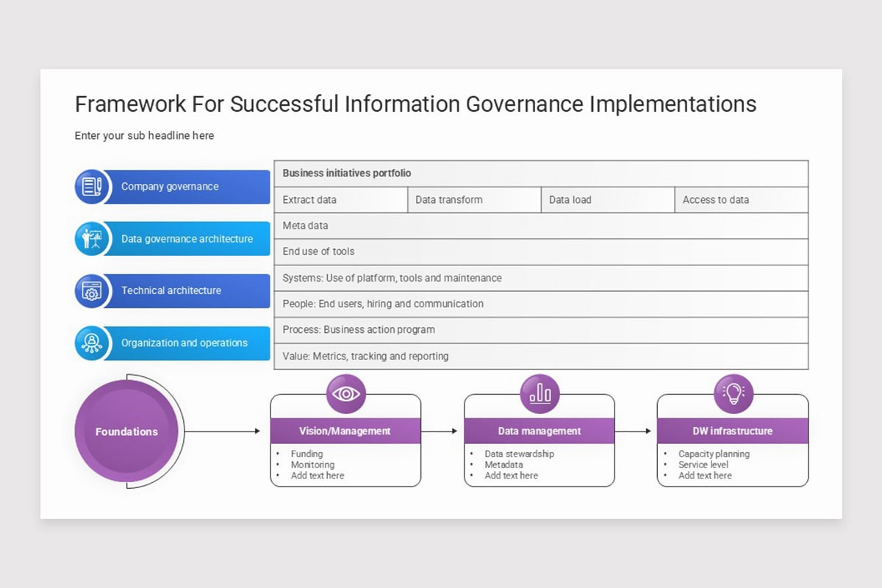Screen dimensions: 882x588
Task: Click 'Add text here' under Data management
Action: [x=511, y=476]
